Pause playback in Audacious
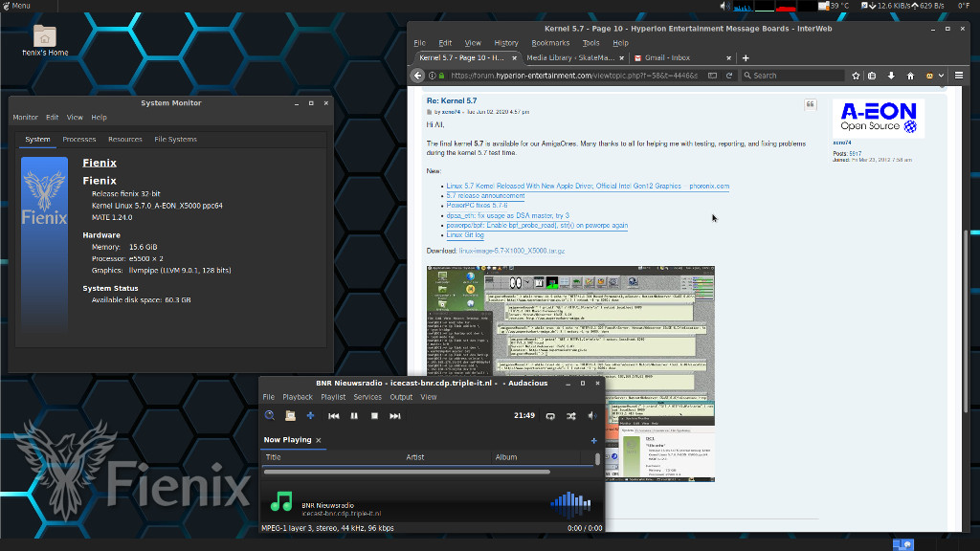 [354, 416]
